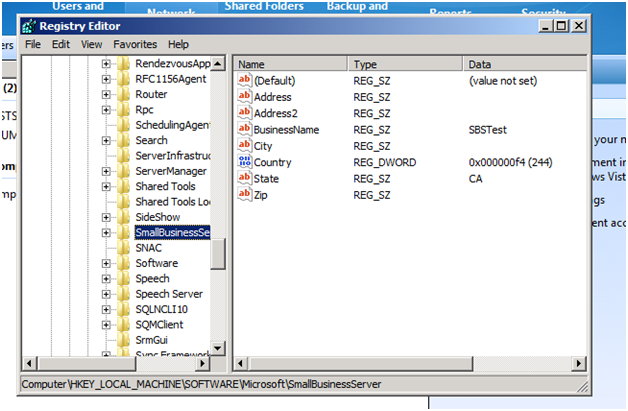Expand the Router key

coord(106,95)
